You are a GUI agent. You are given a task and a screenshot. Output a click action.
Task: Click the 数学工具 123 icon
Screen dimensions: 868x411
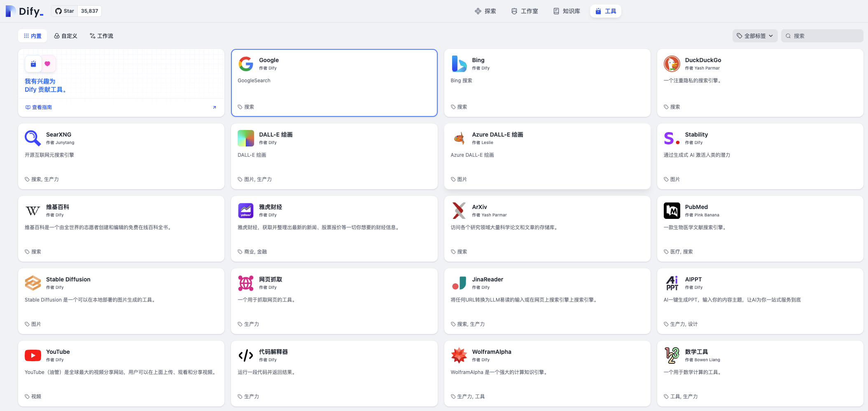click(672, 355)
